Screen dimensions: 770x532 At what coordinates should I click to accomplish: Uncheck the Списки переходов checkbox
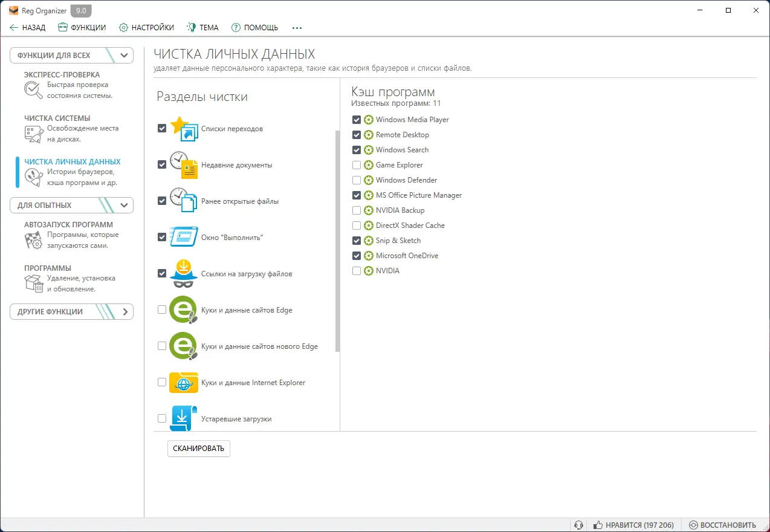(162, 128)
